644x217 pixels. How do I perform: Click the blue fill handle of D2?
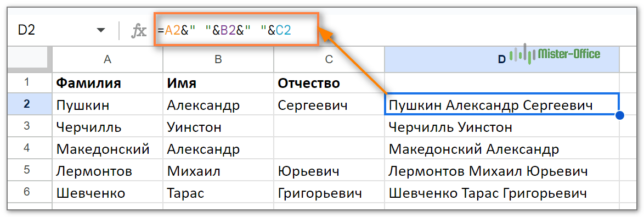(x=620, y=116)
